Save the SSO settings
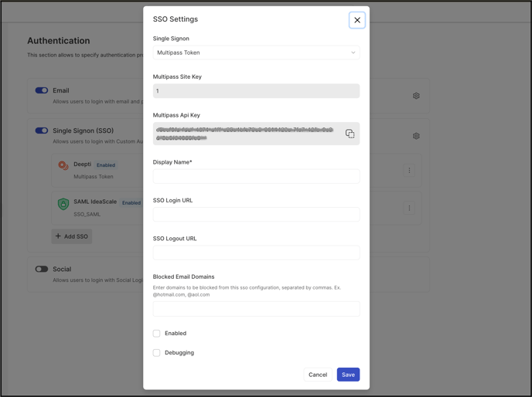This screenshot has width=532, height=397. point(348,375)
